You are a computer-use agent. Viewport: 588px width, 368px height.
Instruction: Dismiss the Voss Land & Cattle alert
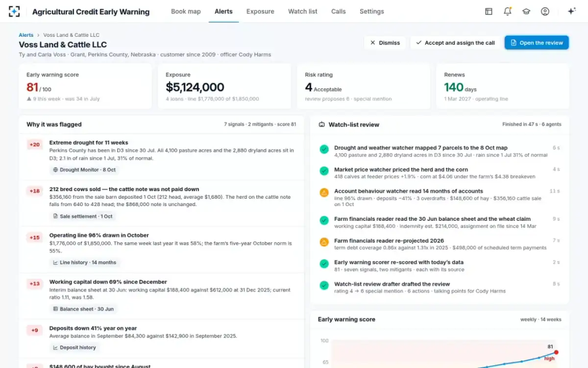pos(385,43)
